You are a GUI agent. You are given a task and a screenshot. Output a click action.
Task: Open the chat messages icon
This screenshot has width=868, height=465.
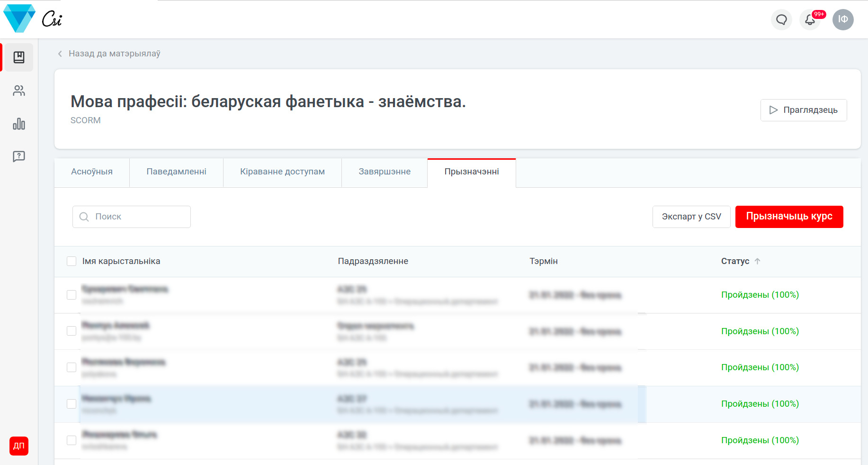781,20
